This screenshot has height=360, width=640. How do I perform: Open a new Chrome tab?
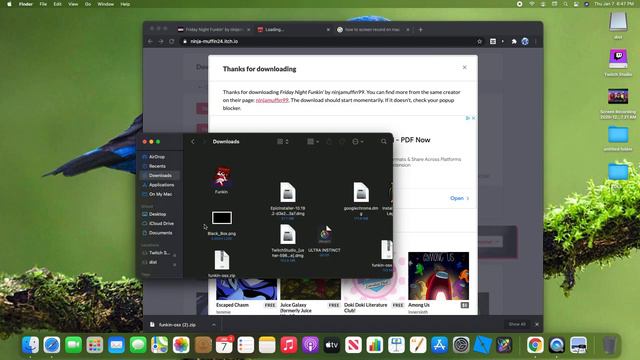[420, 29]
